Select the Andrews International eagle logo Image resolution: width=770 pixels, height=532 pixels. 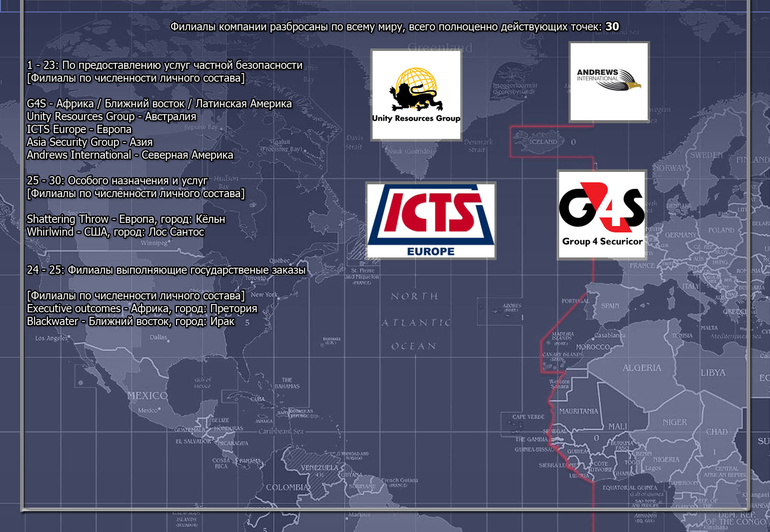pyautogui.click(x=609, y=82)
